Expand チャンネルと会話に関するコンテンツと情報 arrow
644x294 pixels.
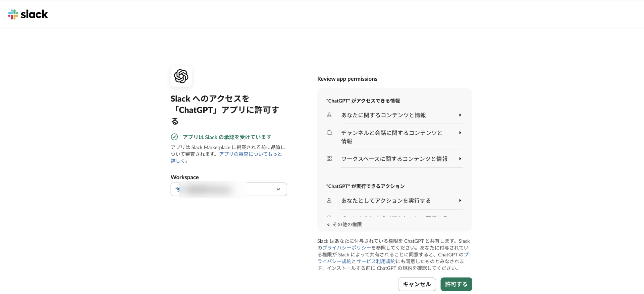click(460, 133)
